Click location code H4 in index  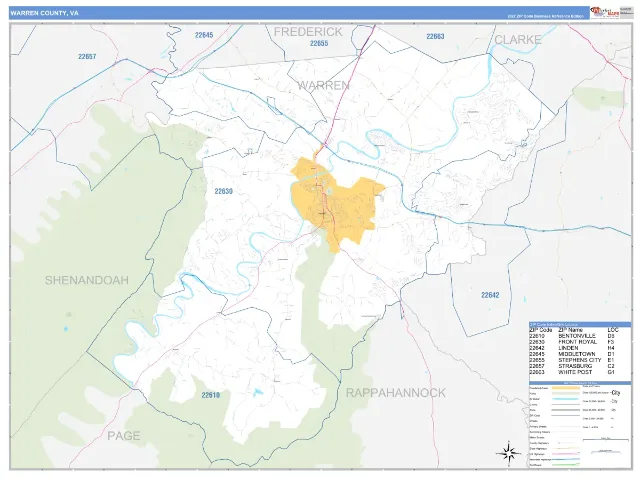pyautogui.click(x=611, y=348)
